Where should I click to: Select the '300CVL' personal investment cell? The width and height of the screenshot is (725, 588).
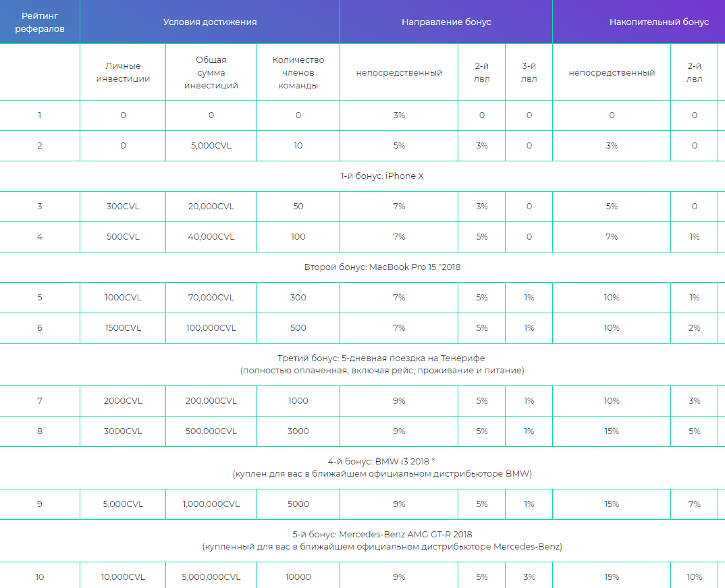tap(123, 206)
